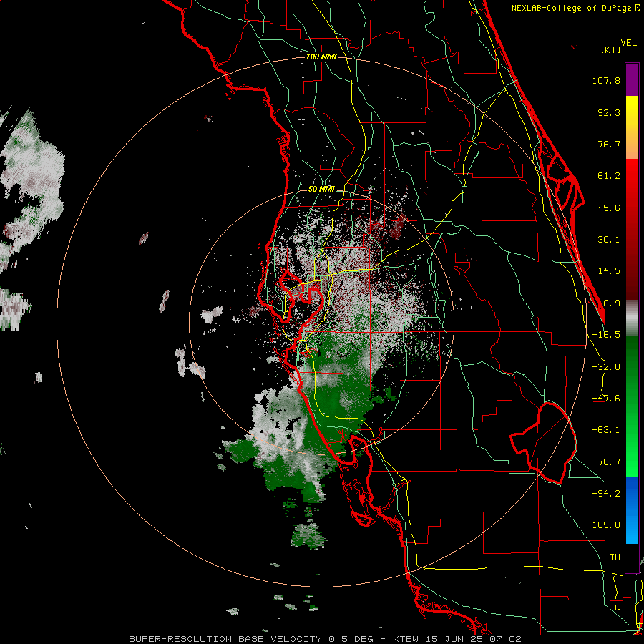Pick the purple segment of the velocity color bar
The height and width of the screenshot is (644, 644).
[x=632, y=79]
